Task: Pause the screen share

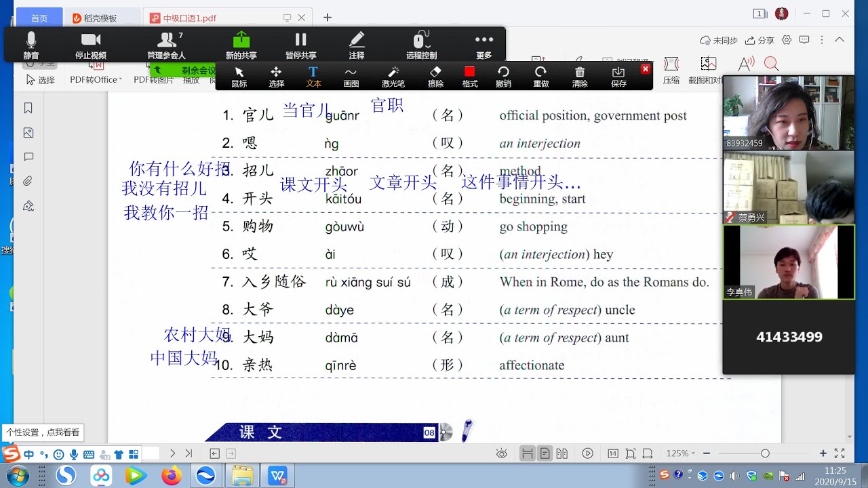Action: [300, 45]
